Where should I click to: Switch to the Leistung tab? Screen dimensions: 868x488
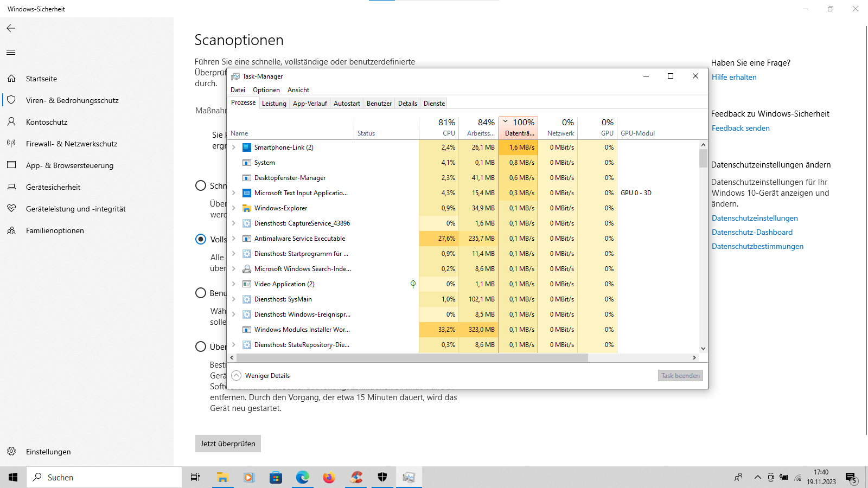click(274, 104)
